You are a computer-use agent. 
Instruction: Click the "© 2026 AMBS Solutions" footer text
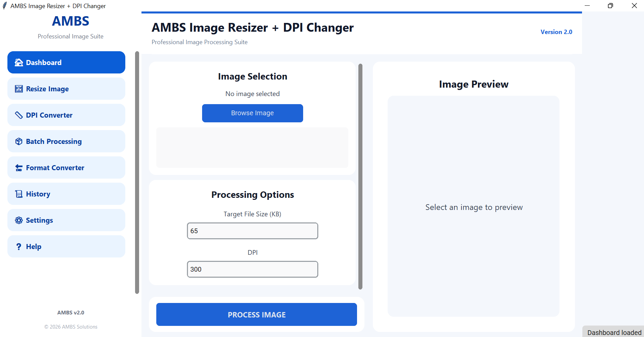coord(71,327)
